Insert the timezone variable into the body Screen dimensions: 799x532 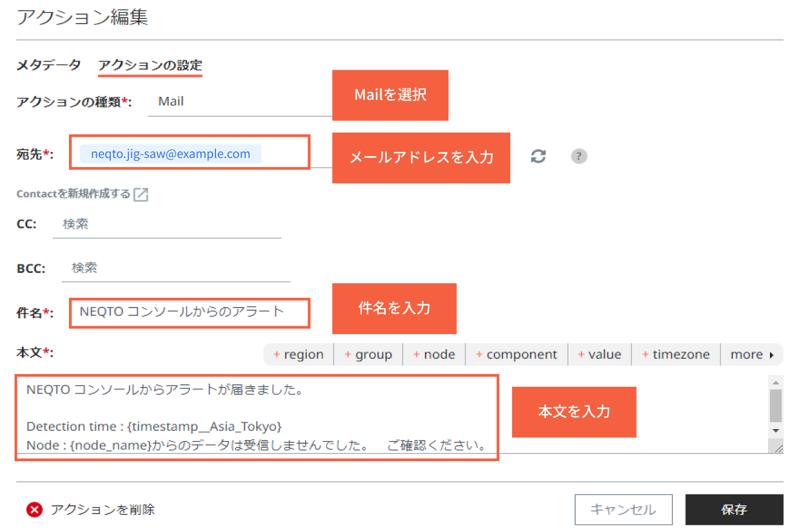pyautogui.click(x=676, y=354)
